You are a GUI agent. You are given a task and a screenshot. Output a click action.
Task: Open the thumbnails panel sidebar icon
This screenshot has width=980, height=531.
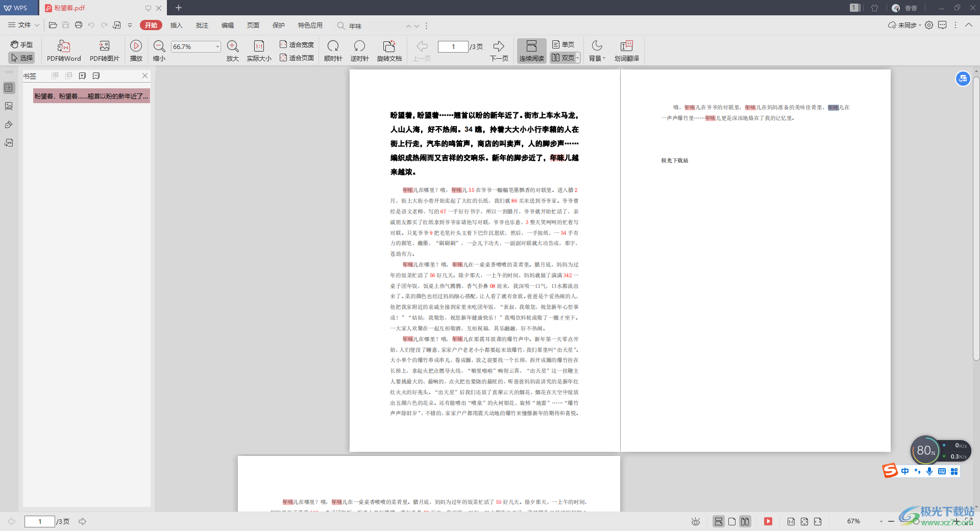pos(9,106)
